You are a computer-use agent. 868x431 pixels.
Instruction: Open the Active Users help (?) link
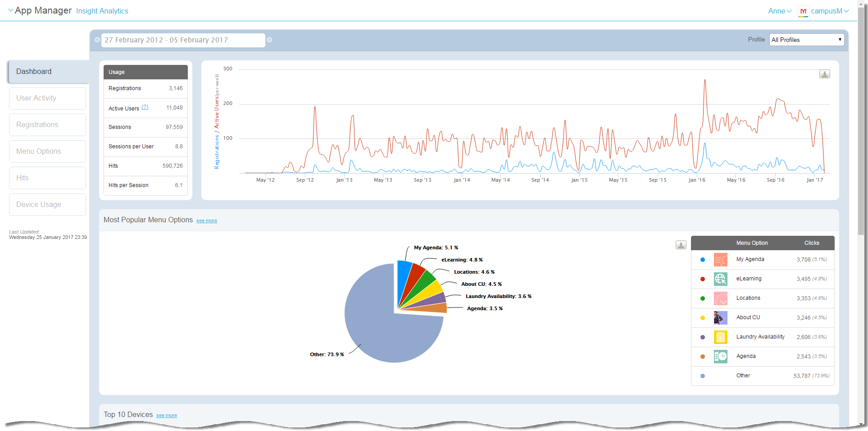pos(145,107)
